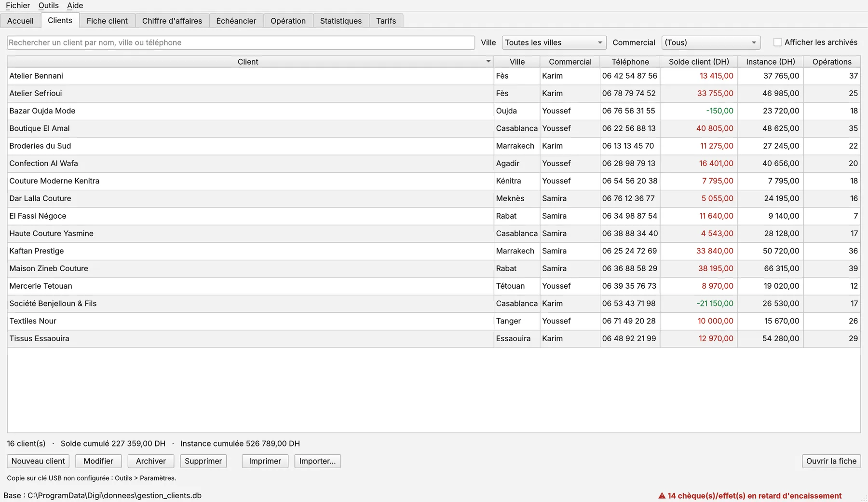Open the Ville filter dropdown

click(x=554, y=42)
